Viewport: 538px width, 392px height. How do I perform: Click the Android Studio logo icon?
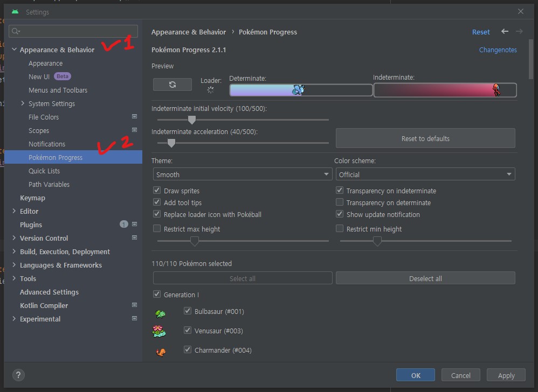(x=15, y=12)
